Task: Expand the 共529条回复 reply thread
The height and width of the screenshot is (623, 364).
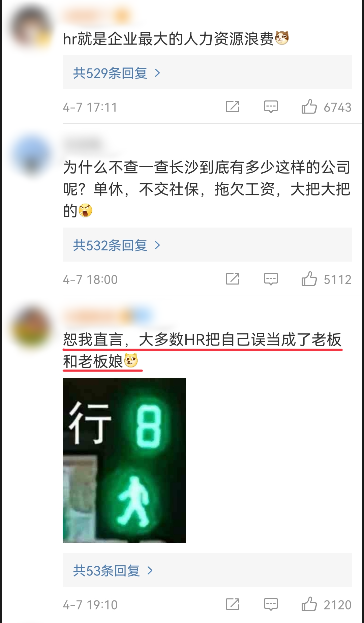Action: coord(207,72)
